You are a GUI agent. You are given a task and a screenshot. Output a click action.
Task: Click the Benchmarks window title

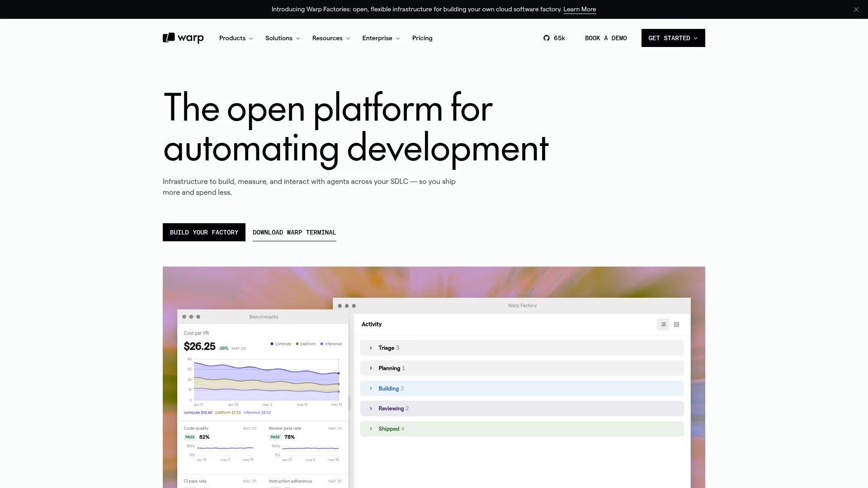pyautogui.click(x=264, y=317)
